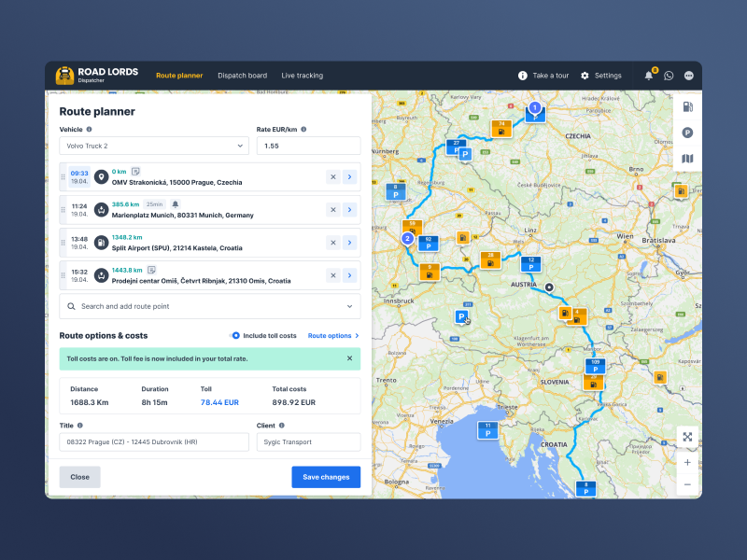The height and width of the screenshot is (560, 747).
Task: Click Save changes button
Action: click(x=326, y=477)
